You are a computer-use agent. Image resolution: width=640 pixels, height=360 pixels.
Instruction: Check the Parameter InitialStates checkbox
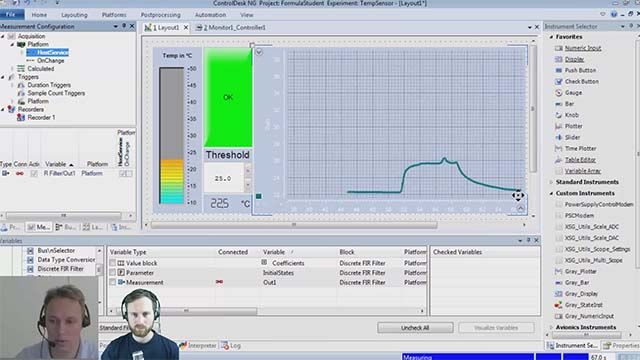coord(112,273)
